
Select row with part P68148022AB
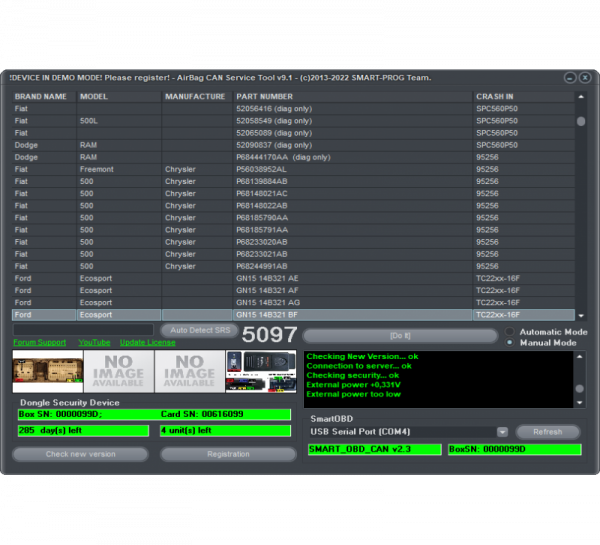pyautogui.click(x=293, y=206)
